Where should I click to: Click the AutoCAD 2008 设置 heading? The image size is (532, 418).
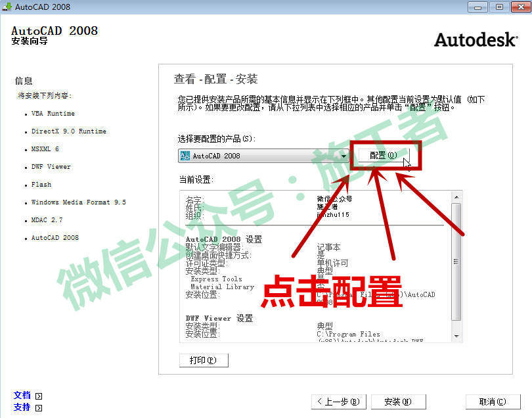(224, 239)
